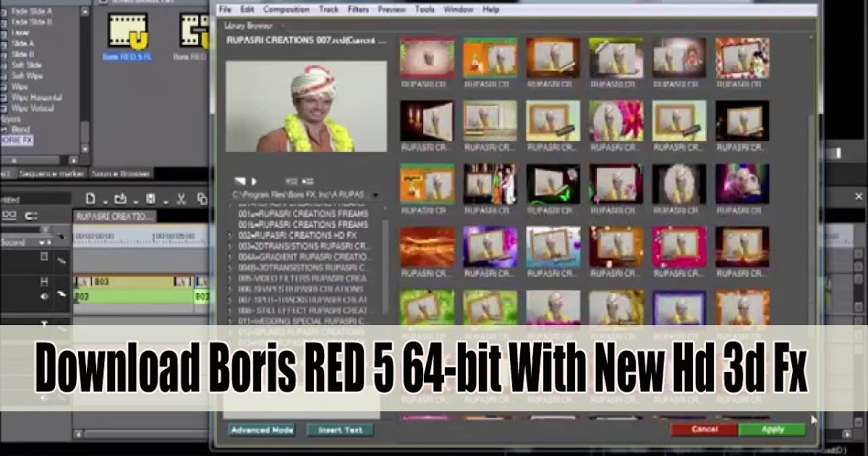868x456 pixels.
Task: Select the Wipe Vertical effect
Action: tap(33, 108)
